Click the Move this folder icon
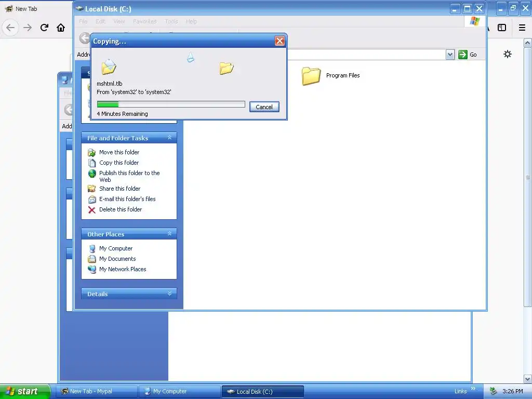The height and width of the screenshot is (399, 532). (91, 153)
